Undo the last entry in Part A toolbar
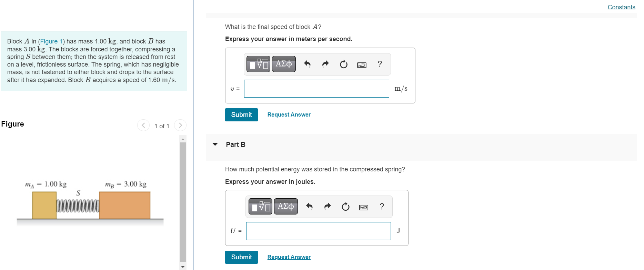The image size is (644, 270). tap(307, 64)
